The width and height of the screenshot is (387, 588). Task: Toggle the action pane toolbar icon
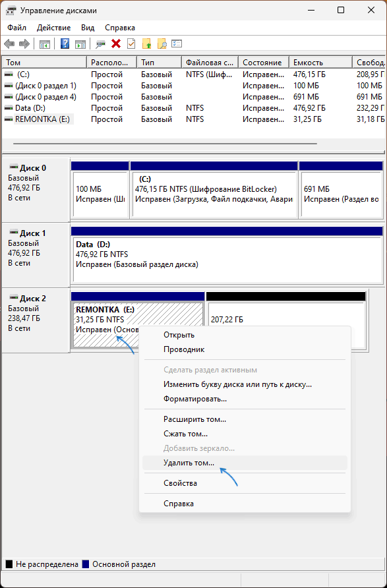coord(80,44)
